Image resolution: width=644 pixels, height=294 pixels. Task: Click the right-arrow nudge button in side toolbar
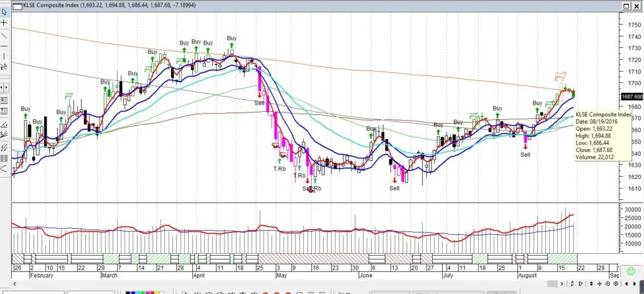[x=6, y=87]
